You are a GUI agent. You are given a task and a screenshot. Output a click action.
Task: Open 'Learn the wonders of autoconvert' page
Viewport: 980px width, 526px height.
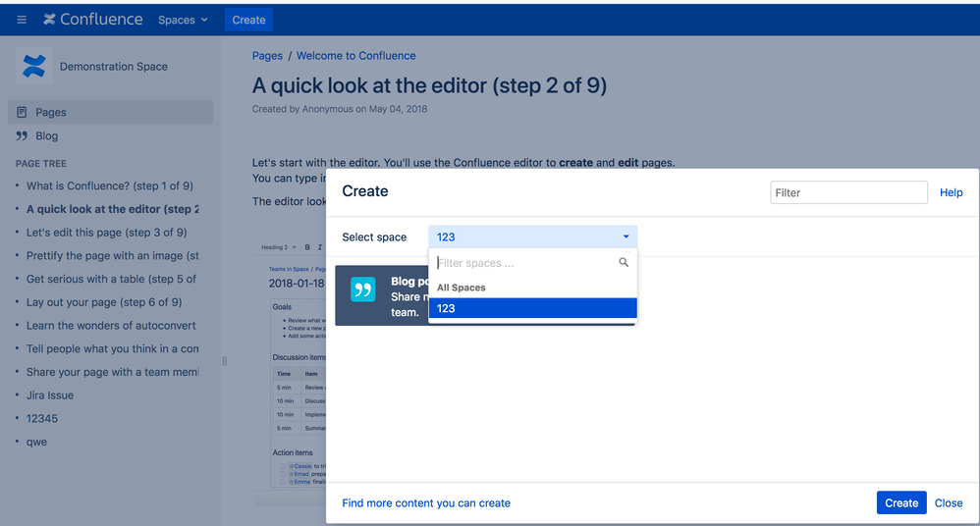tap(111, 326)
